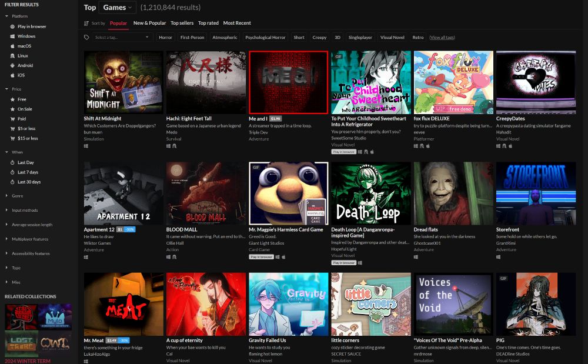This screenshot has width=588, height=364.
Task: Click the Android icon in Platform filter
Action: [x=12, y=66]
